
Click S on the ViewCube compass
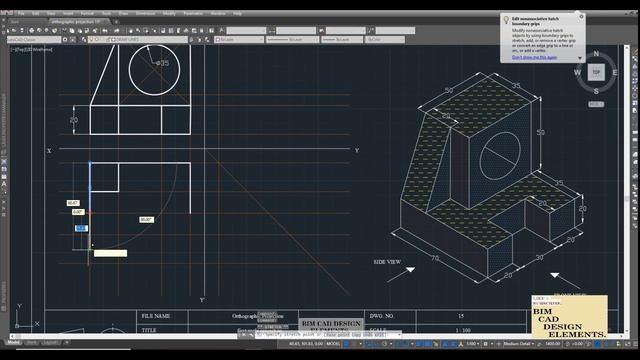point(596,91)
